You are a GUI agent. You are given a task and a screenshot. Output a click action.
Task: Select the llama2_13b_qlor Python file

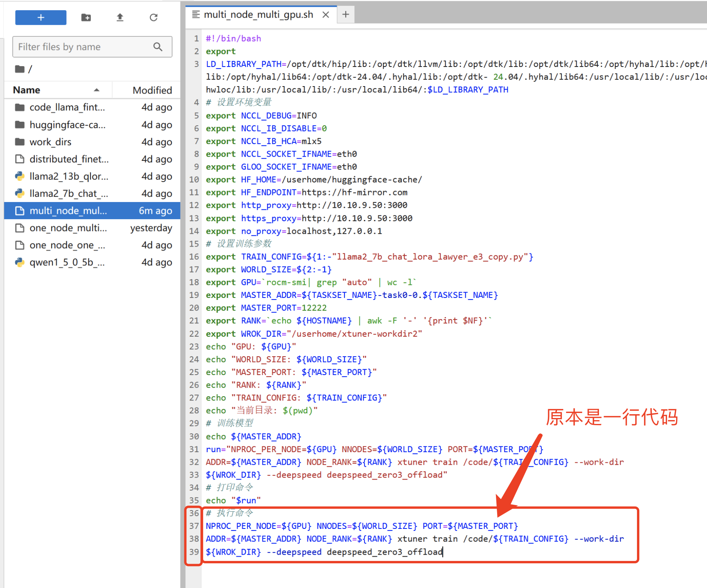pos(69,177)
